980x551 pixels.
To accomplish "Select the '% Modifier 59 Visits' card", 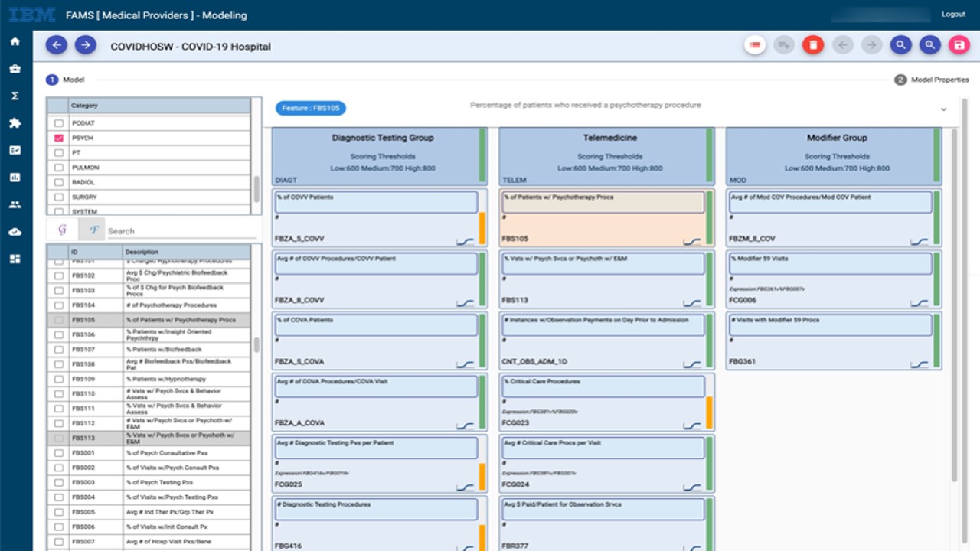I will (x=834, y=279).
